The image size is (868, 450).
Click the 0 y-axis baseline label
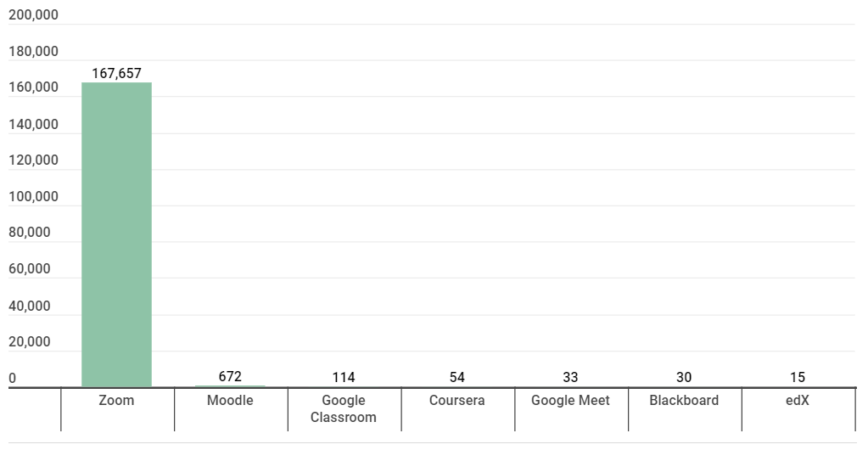[x=12, y=379]
